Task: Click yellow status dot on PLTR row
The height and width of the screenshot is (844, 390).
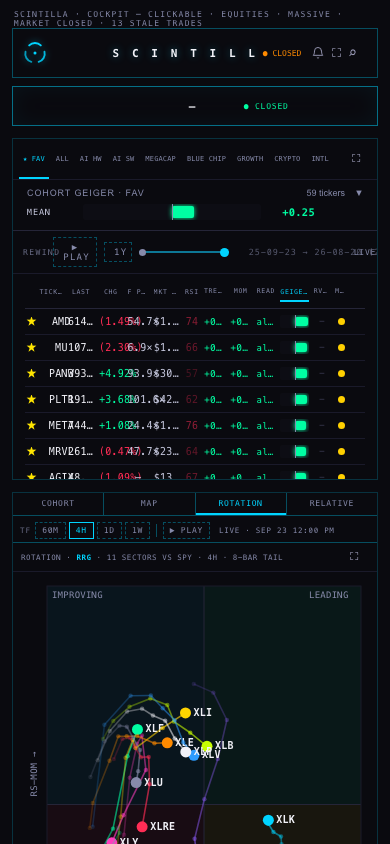Action: (341, 399)
